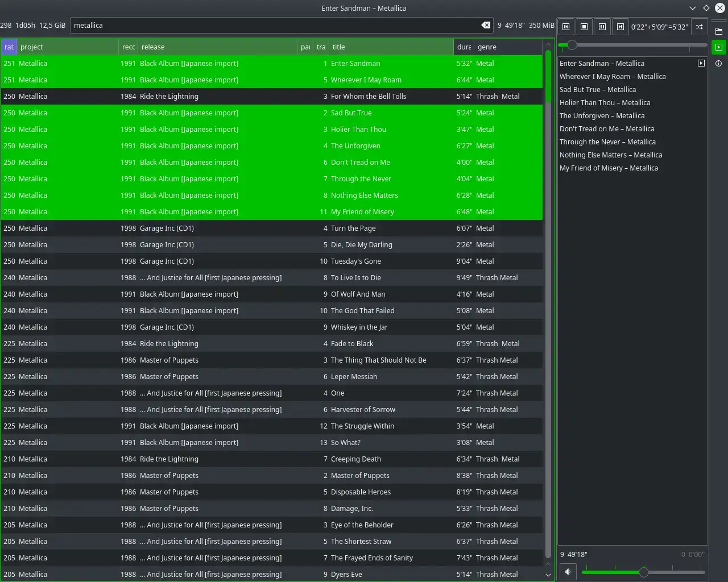Select The Struggle Within row
728x582 pixels.
(272, 426)
